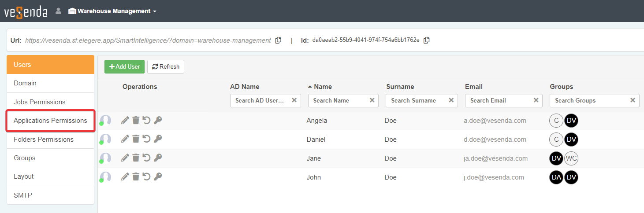Open the Warehouse Management dropdown
The height and width of the screenshot is (213, 644).
coord(113,11)
